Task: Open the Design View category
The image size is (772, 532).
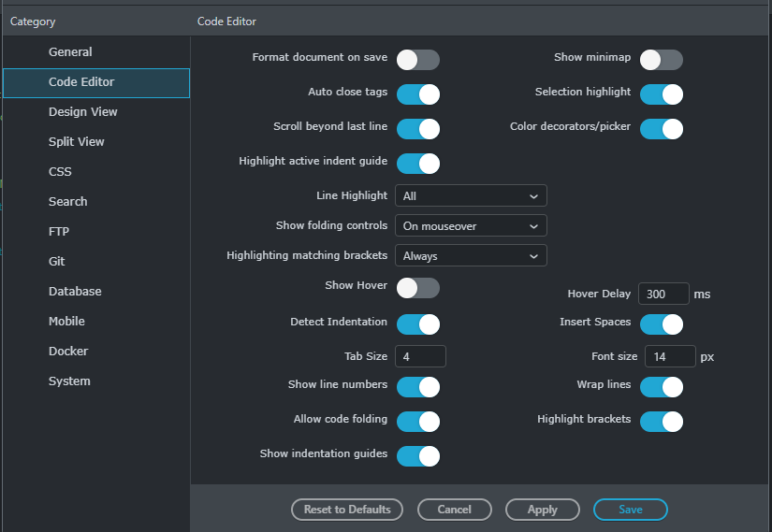Action: pyautogui.click(x=96, y=112)
